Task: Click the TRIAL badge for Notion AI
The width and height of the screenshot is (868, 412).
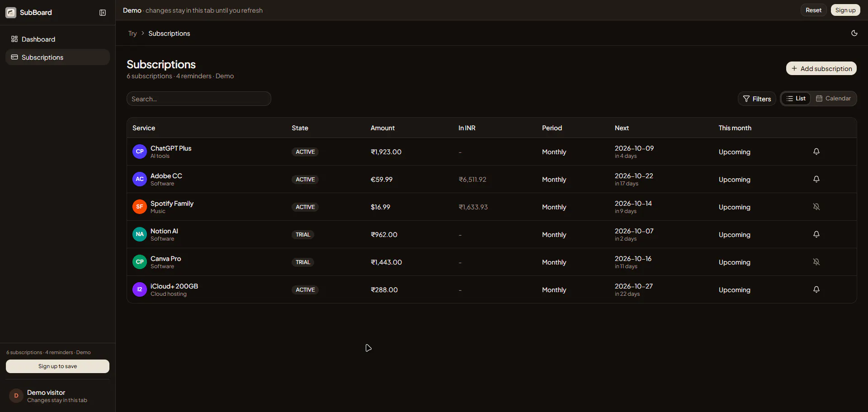Action: point(303,235)
